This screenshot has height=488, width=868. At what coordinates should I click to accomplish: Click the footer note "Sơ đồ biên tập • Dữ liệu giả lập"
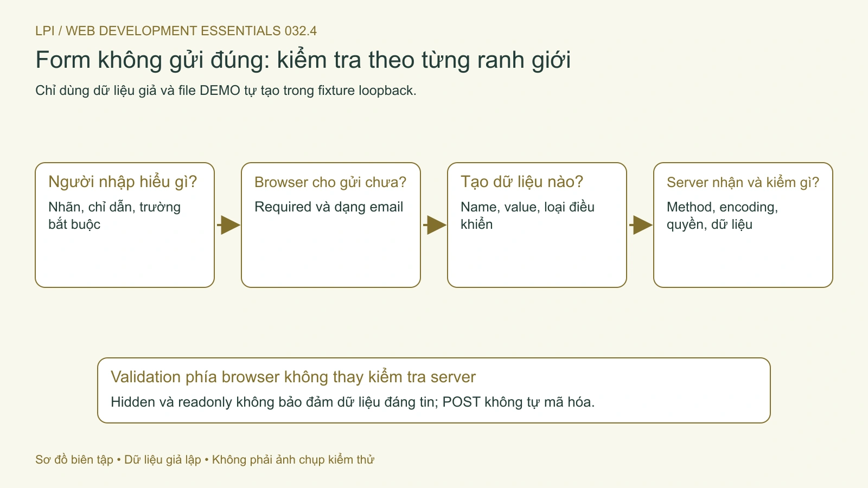pyautogui.click(x=118, y=460)
